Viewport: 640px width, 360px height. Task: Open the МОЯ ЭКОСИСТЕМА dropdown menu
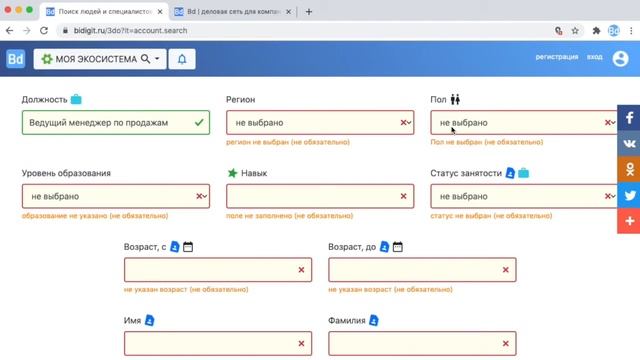click(x=100, y=59)
